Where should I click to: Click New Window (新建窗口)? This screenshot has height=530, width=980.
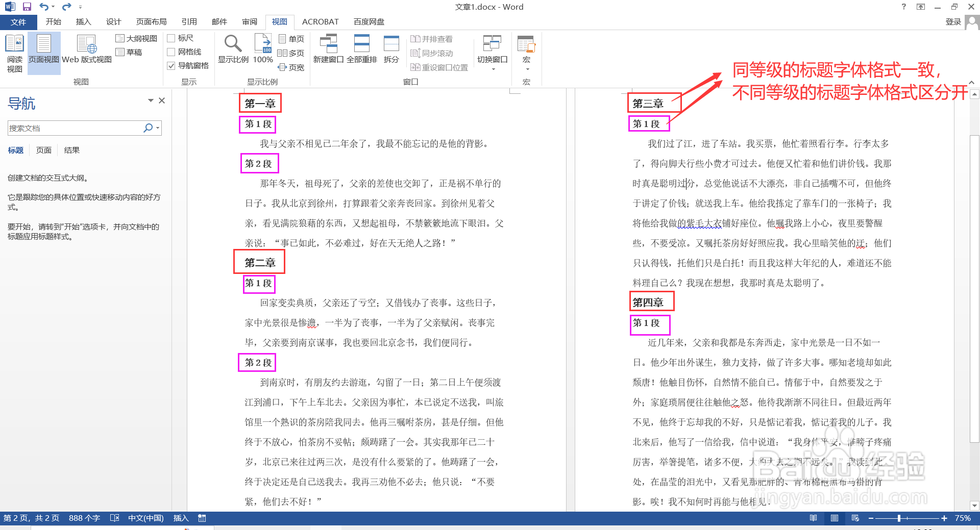328,49
